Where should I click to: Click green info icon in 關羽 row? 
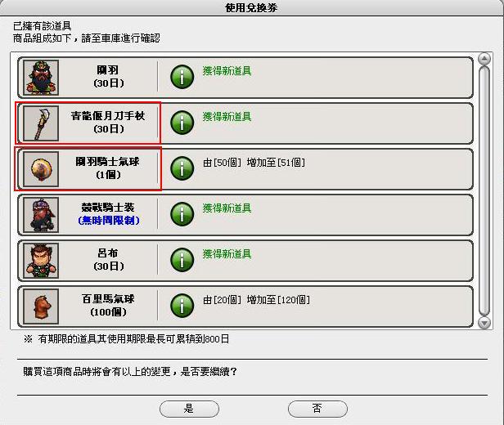coord(182,77)
